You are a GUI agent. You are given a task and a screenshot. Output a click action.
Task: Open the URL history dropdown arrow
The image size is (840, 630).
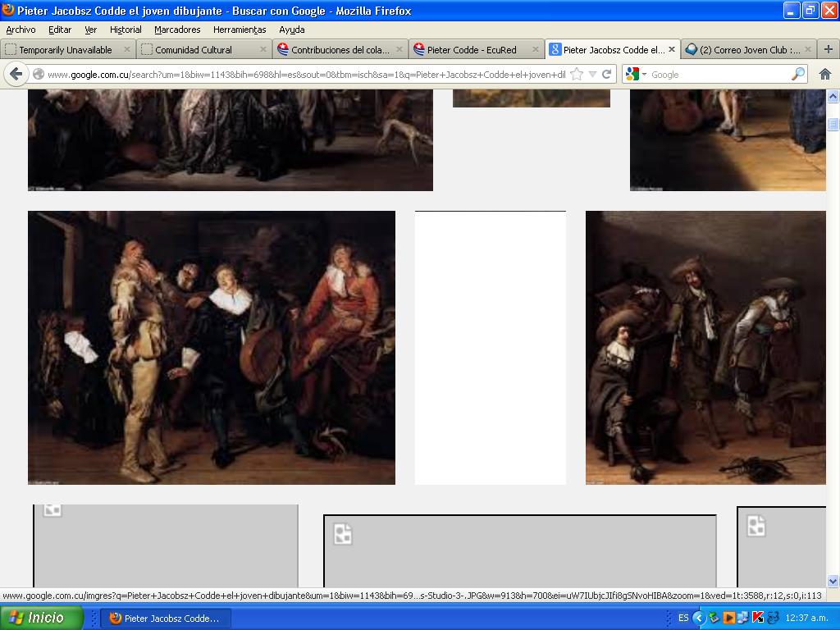point(592,74)
